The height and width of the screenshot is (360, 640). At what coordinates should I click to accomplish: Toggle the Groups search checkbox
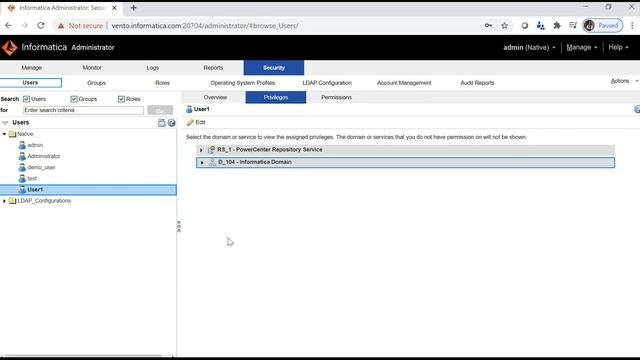click(x=74, y=99)
